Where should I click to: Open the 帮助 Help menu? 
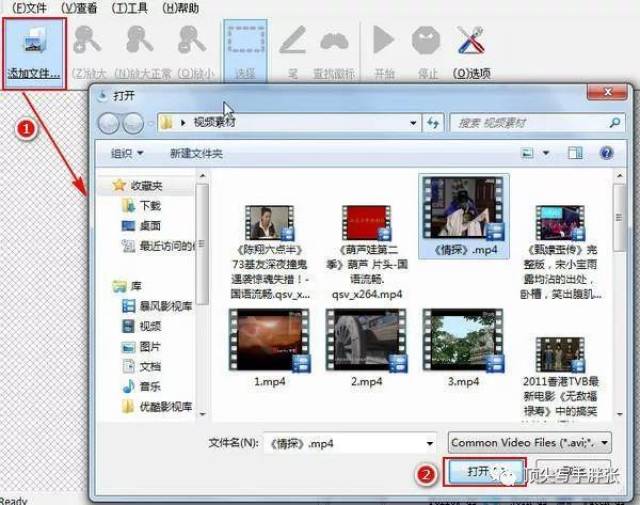[x=180, y=7]
